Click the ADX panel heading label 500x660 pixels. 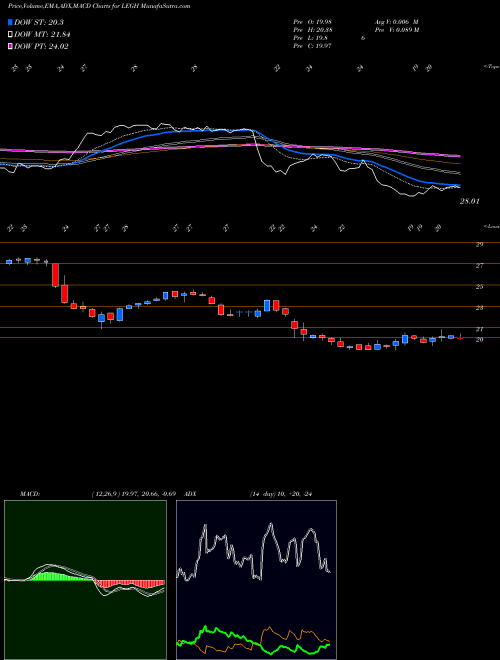click(x=191, y=494)
